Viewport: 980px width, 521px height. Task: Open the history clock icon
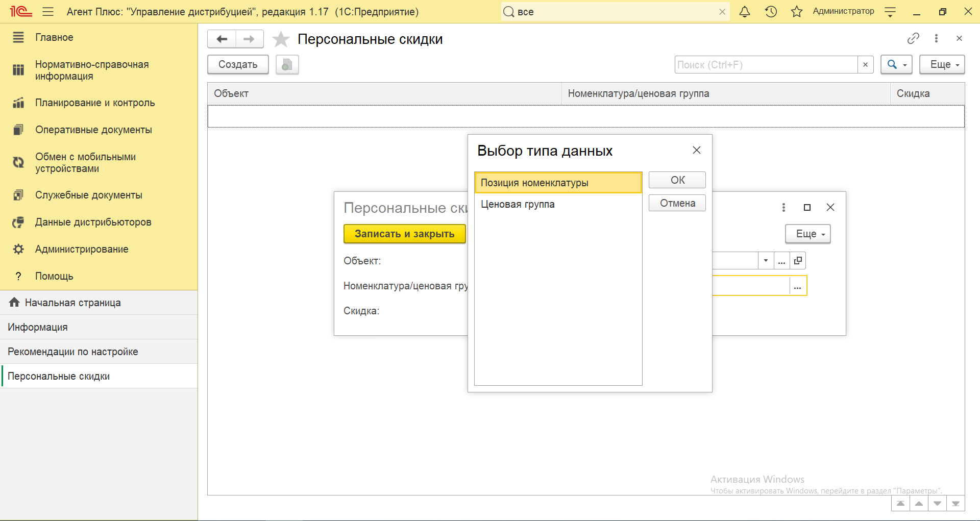point(771,12)
